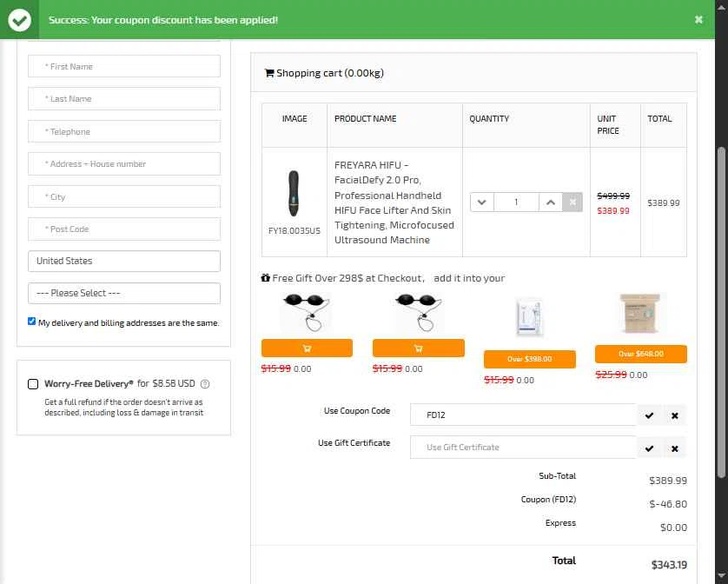Clear the coupon code with X icon
This screenshot has height=584, width=728.
click(675, 415)
